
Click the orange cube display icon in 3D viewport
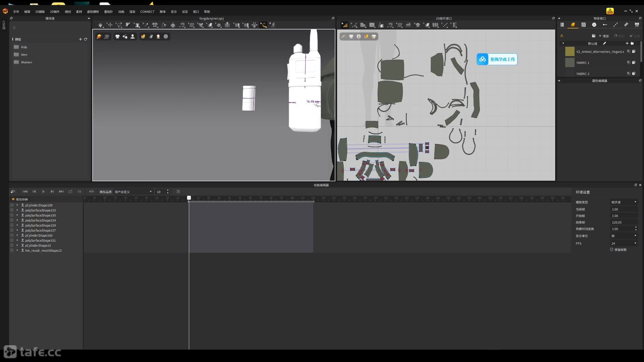pos(99,37)
